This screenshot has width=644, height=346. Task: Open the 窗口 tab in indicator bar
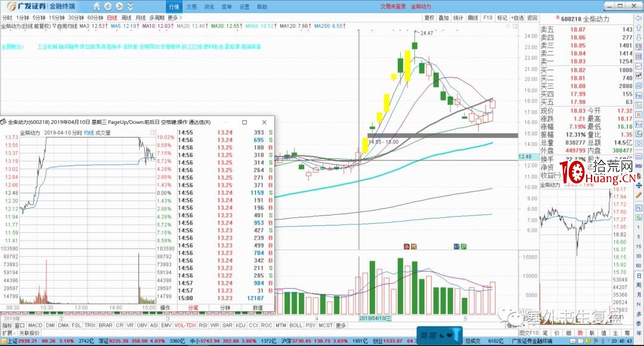click(20, 326)
